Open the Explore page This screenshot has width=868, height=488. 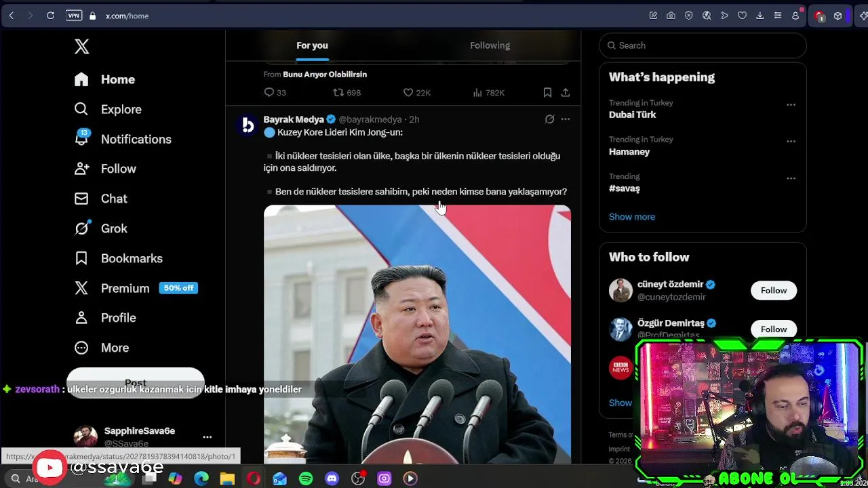point(108,109)
